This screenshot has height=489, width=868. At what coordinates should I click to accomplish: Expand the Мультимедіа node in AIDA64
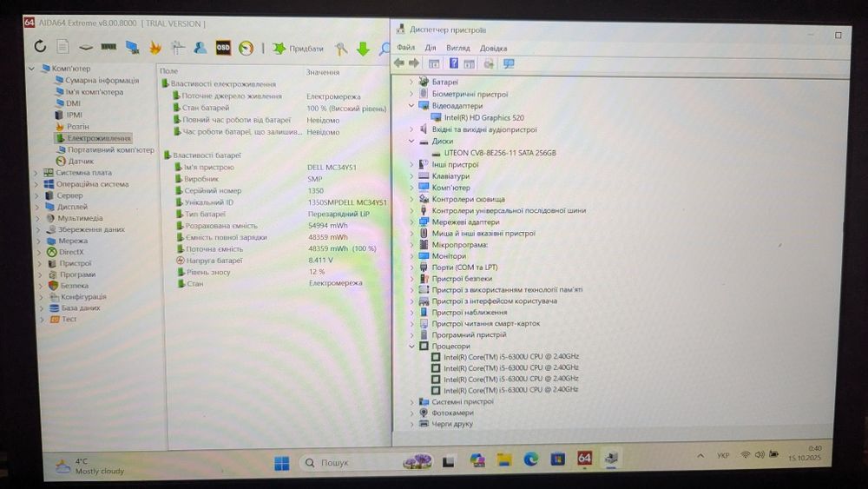pyautogui.click(x=38, y=218)
